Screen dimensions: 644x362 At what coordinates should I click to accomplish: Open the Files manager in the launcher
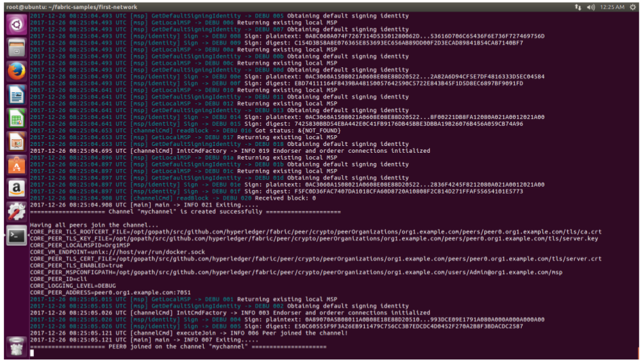pos(16,48)
